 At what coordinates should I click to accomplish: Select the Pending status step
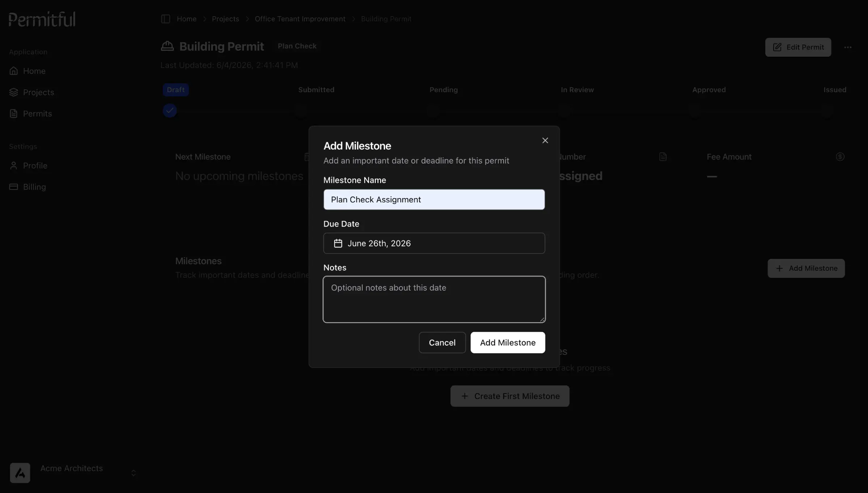443,90
